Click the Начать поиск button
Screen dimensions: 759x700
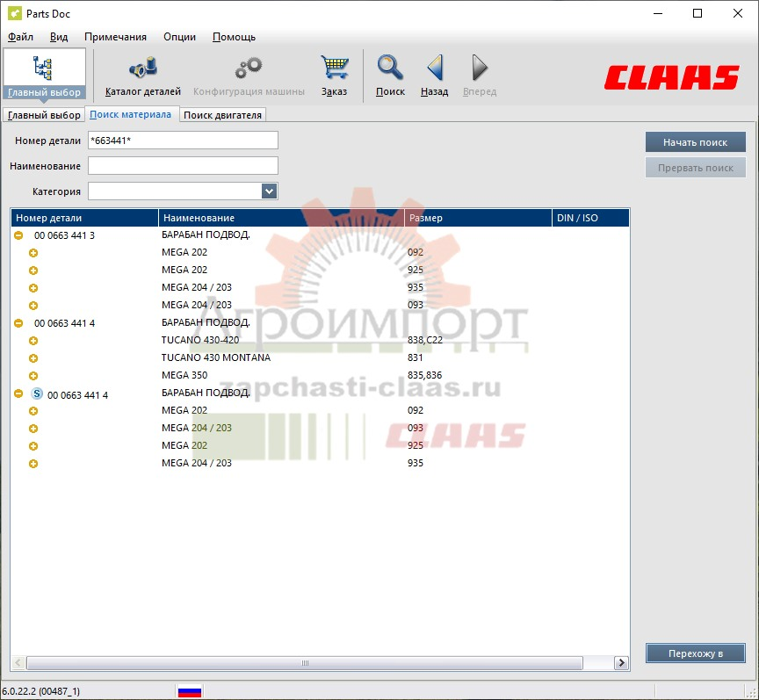pyautogui.click(x=695, y=142)
